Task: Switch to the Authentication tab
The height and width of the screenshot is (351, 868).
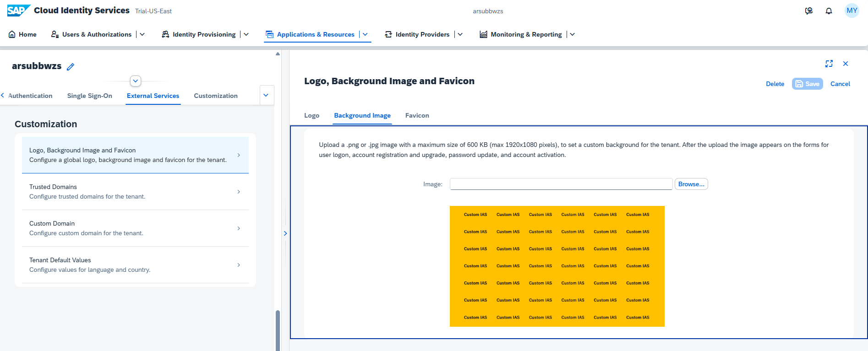Action: click(x=30, y=96)
